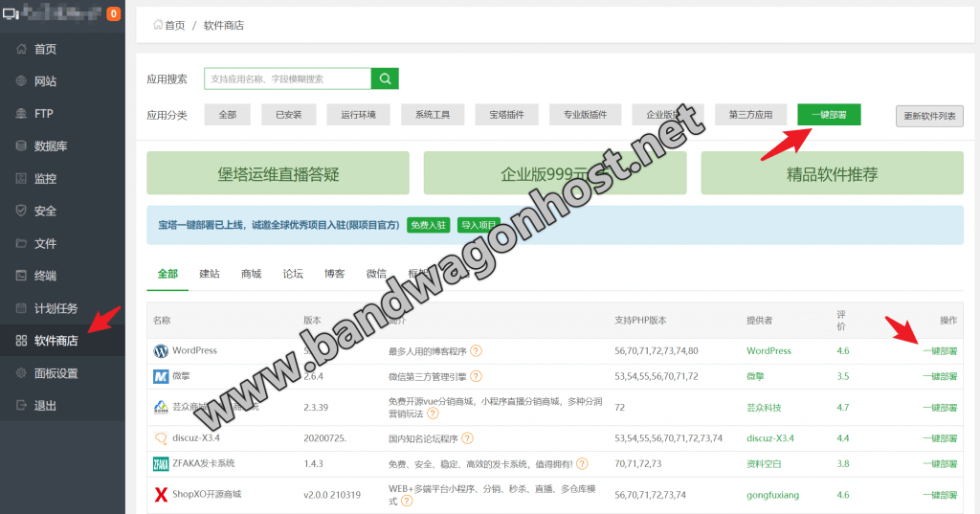This screenshot has height=514, width=980.
Task: Click the orange notification badge 0
Action: 113,13
